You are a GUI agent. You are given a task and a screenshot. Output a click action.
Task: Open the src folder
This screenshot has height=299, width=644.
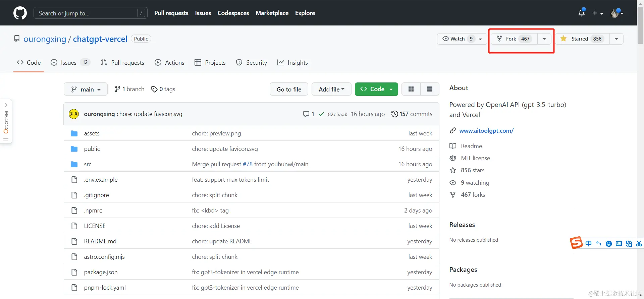(x=88, y=164)
